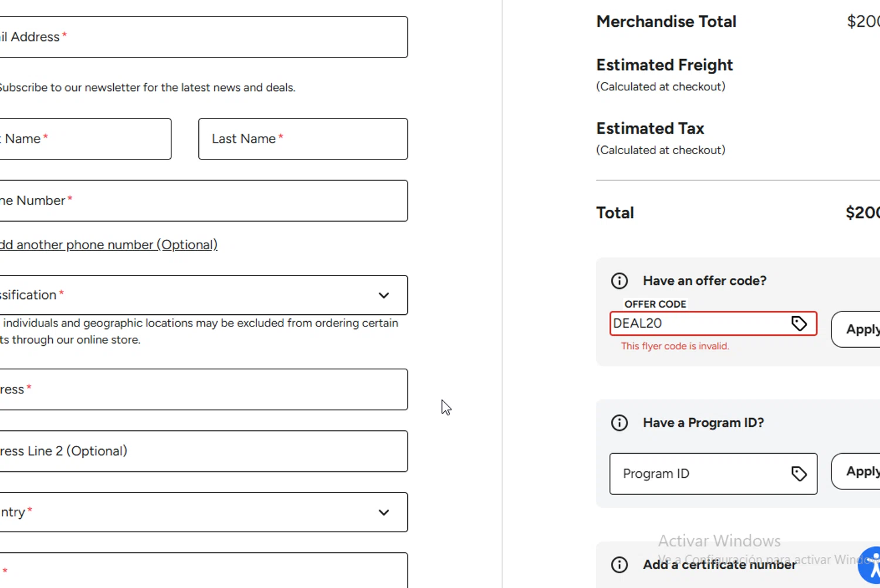Click info icon beside certificate number heading
The height and width of the screenshot is (588, 880).
(x=620, y=565)
